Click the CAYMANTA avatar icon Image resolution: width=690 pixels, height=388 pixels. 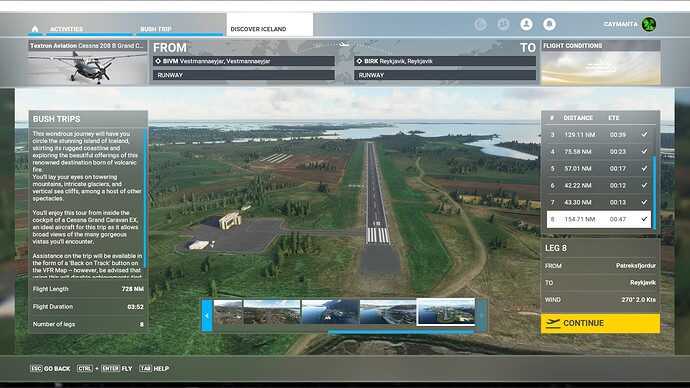pos(649,24)
